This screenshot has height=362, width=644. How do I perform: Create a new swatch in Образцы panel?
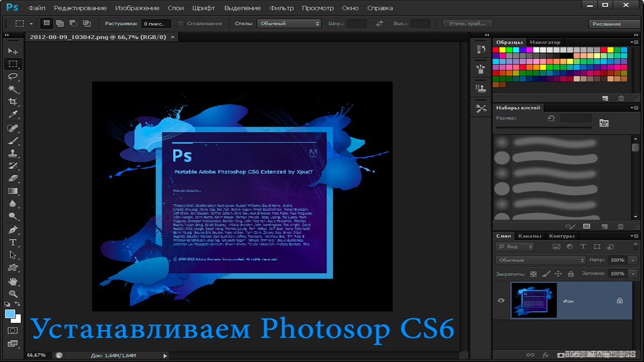(x=605, y=99)
